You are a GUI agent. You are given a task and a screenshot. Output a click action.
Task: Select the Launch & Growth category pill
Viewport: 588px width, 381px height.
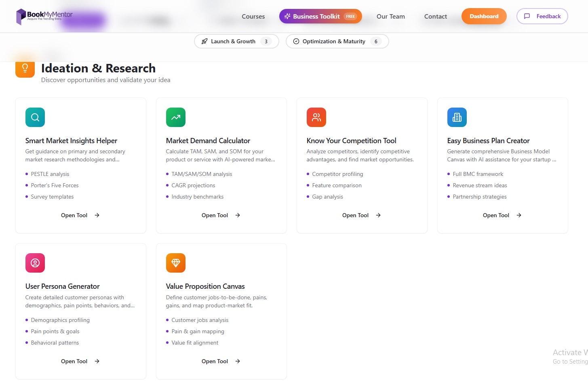point(236,41)
